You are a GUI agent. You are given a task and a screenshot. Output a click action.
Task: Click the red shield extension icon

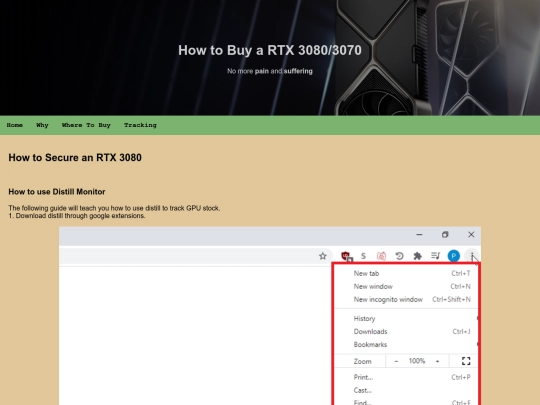346,256
